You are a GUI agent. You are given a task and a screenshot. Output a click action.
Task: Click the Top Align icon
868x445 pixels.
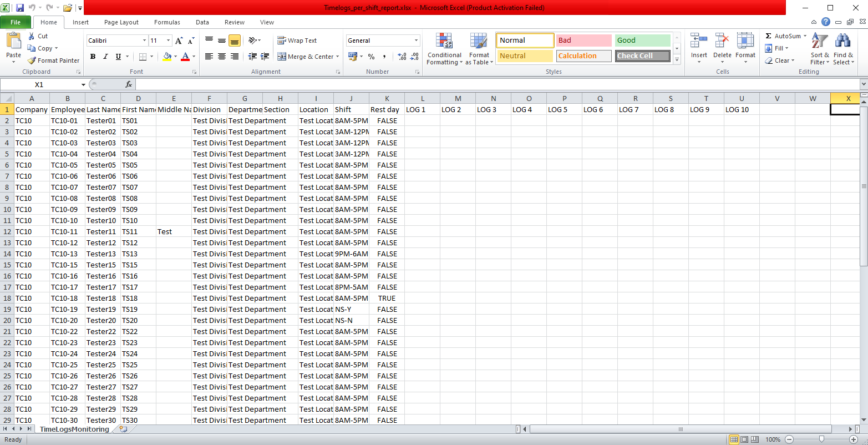pyautogui.click(x=209, y=41)
